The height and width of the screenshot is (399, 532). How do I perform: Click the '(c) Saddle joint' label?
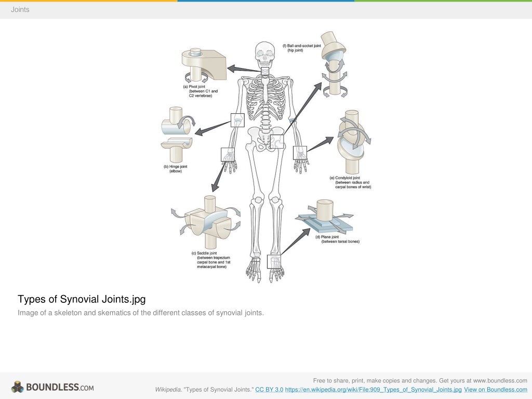click(211, 260)
